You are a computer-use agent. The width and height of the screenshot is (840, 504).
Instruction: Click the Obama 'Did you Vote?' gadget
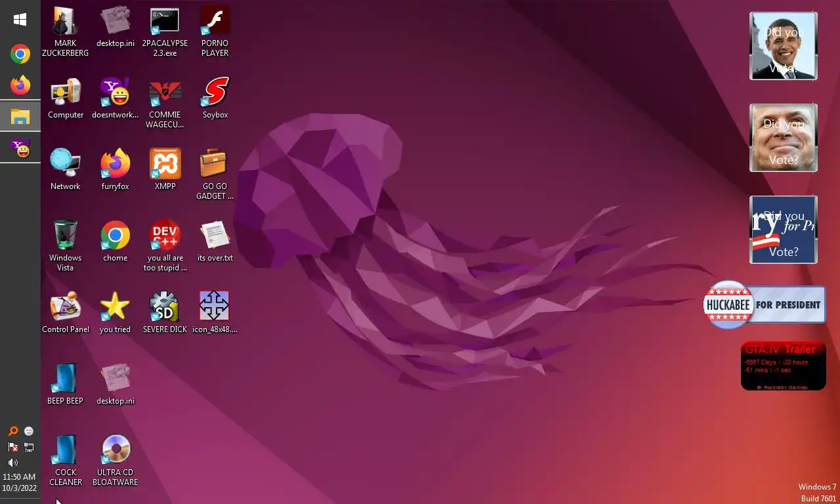[x=784, y=46]
